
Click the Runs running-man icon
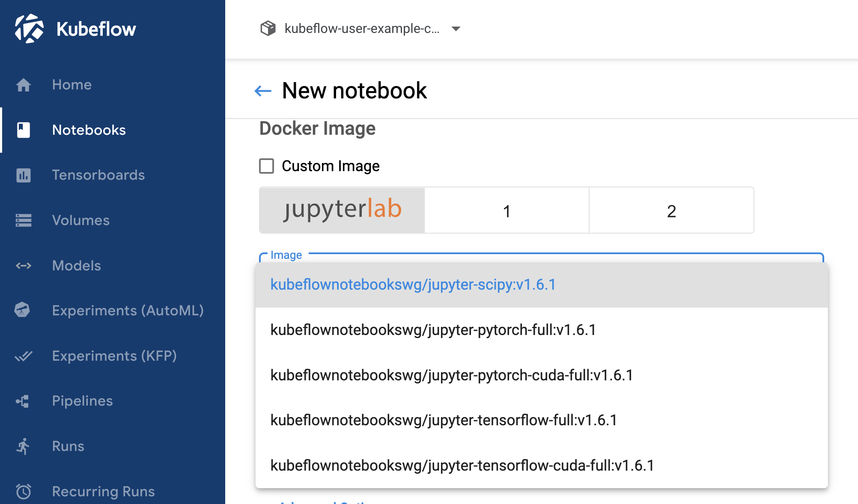click(x=23, y=446)
